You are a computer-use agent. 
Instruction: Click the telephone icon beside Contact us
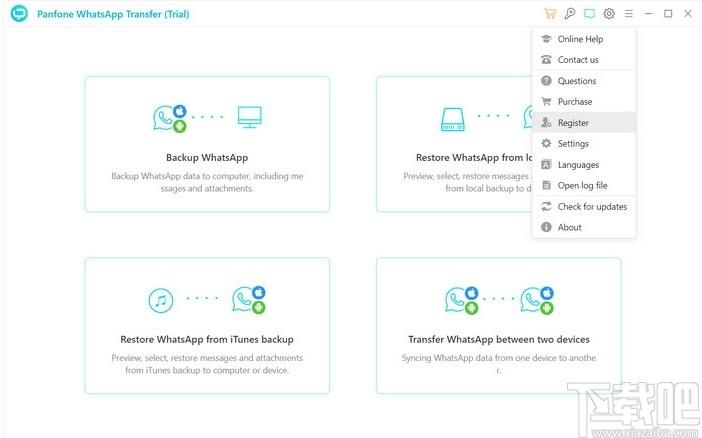click(546, 60)
